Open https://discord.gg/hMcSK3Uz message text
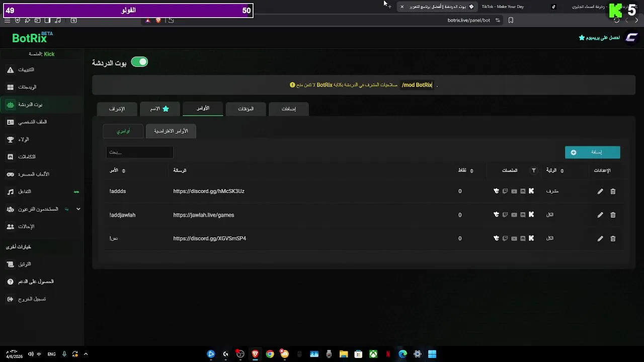The width and height of the screenshot is (644, 362). coord(209,192)
